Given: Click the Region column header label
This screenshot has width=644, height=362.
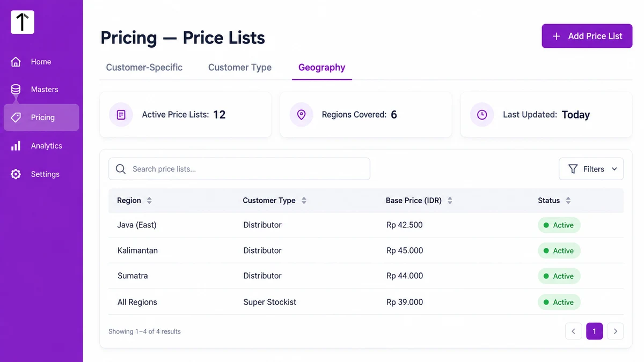Looking at the screenshot, I should (129, 201).
